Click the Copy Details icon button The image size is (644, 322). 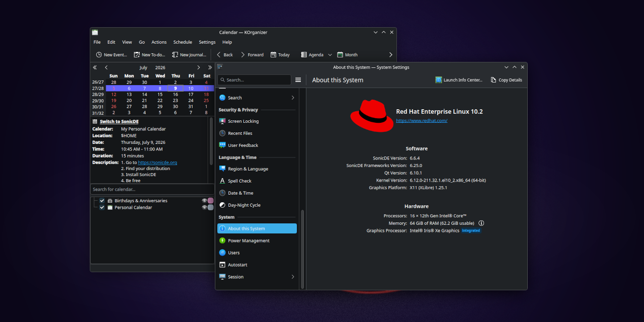[494, 80]
